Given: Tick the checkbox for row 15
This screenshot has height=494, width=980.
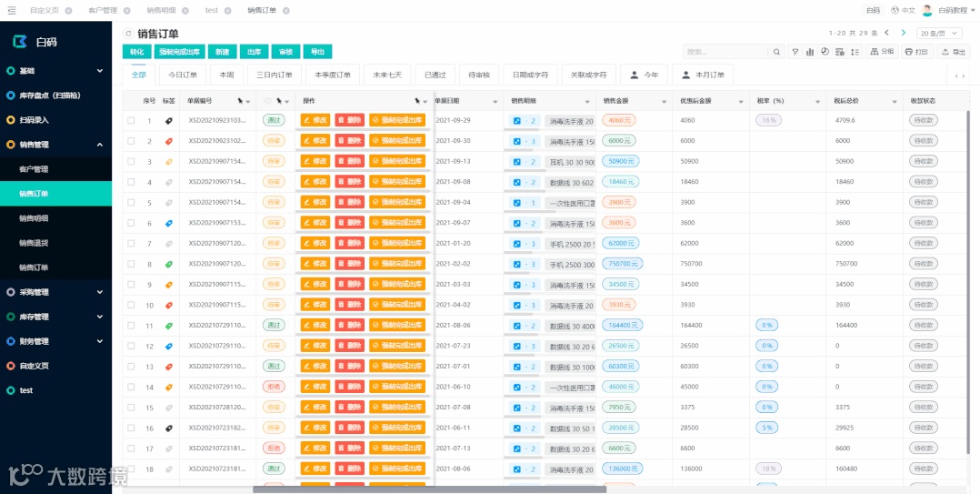Looking at the screenshot, I should tap(131, 408).
